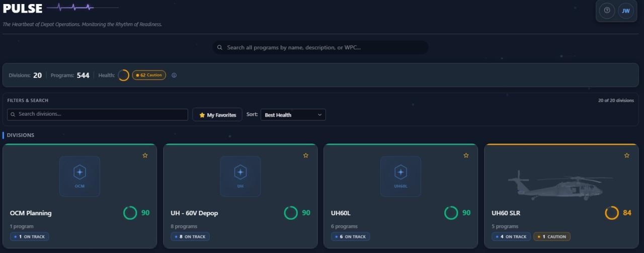Star the UH60 SLR division card
Screen dimensions: 644x253
(626, 155)
